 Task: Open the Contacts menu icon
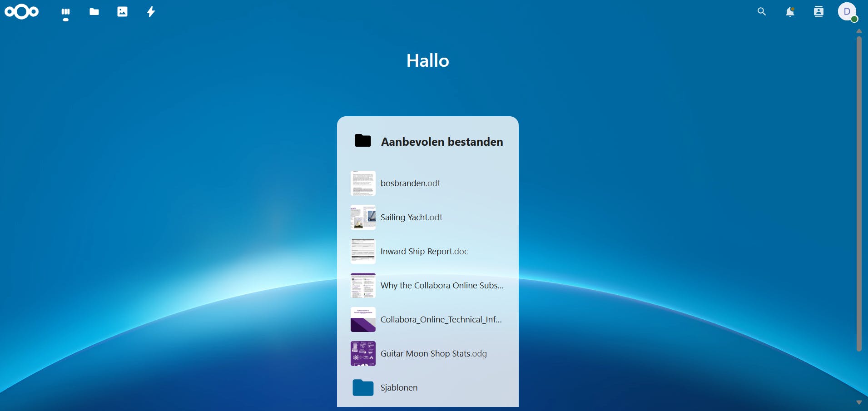[818, 12]
